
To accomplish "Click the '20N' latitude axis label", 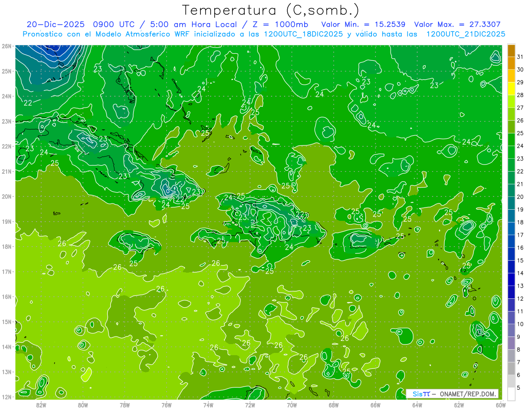I will point(7,196).
